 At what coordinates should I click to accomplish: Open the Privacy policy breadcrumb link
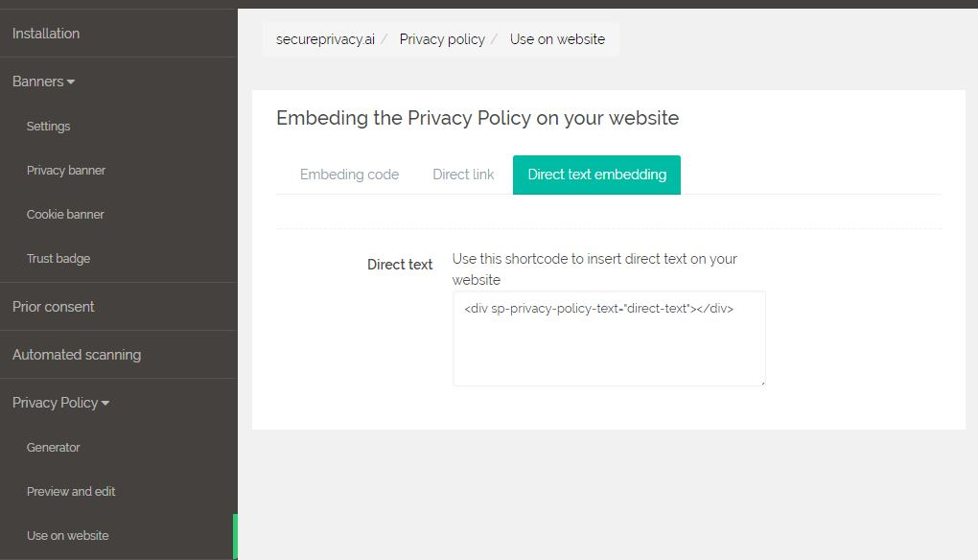pos(442,38)
